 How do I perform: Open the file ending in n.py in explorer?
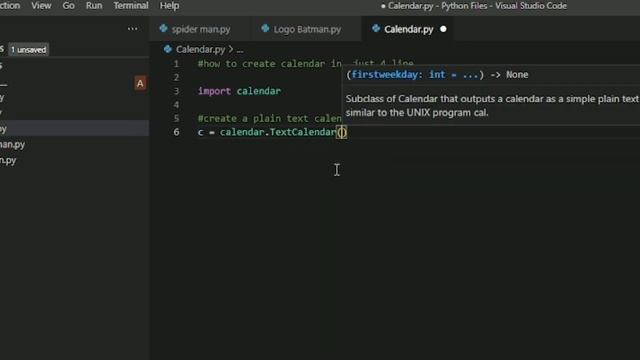[x=8, y=160]
